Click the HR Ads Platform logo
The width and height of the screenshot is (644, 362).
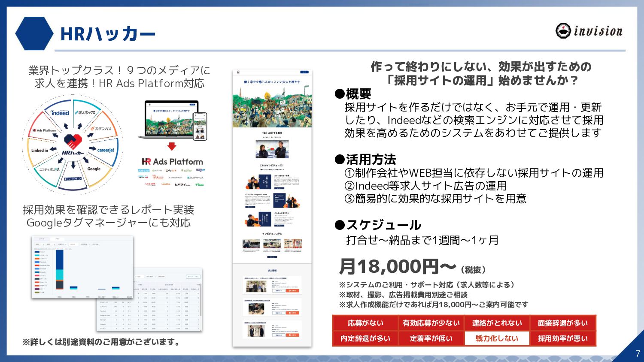pos(173,161)
